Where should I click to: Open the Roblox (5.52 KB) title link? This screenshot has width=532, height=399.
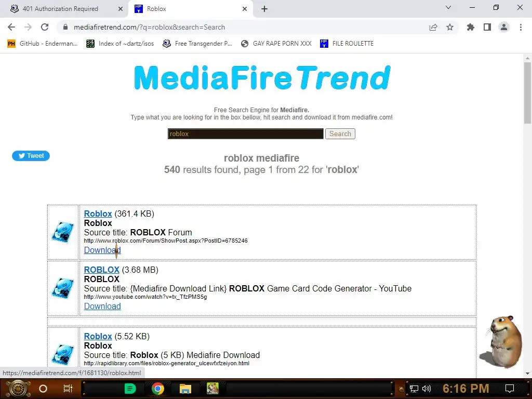tap(98, 336)
